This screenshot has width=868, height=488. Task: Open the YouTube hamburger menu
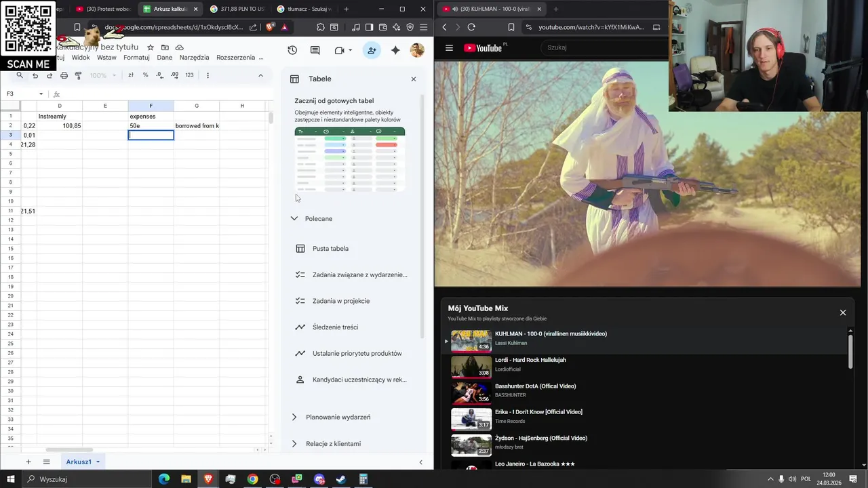point(449,47)
